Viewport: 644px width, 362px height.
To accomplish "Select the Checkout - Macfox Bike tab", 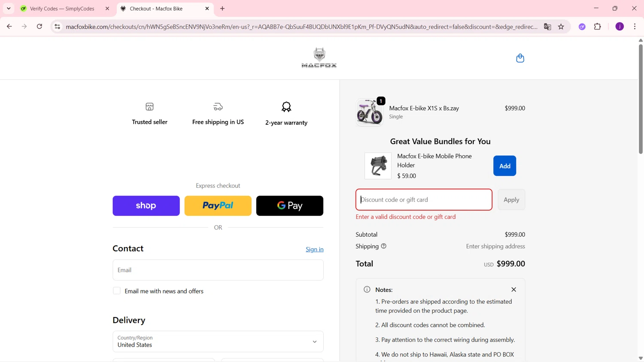I will (156, 9).
